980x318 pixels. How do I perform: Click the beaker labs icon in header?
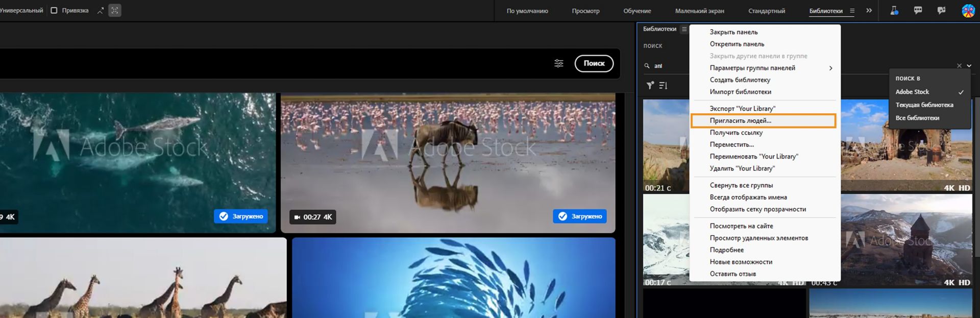[x=894, y=10]
